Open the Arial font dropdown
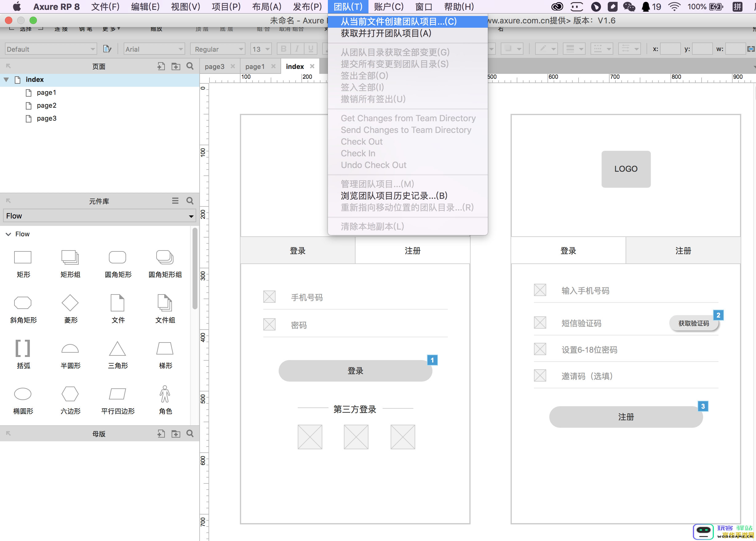 [154, 49]
